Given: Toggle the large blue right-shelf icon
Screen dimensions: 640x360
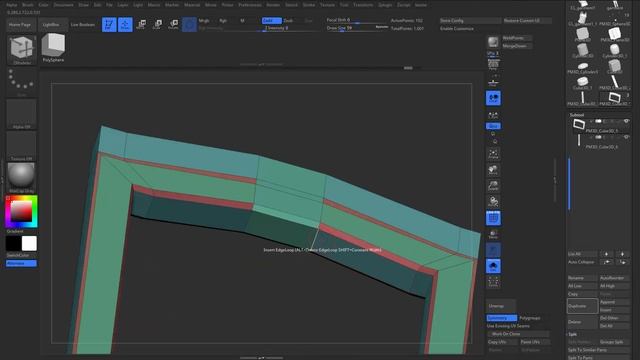Looking at the screenshot, I should 493,98.
